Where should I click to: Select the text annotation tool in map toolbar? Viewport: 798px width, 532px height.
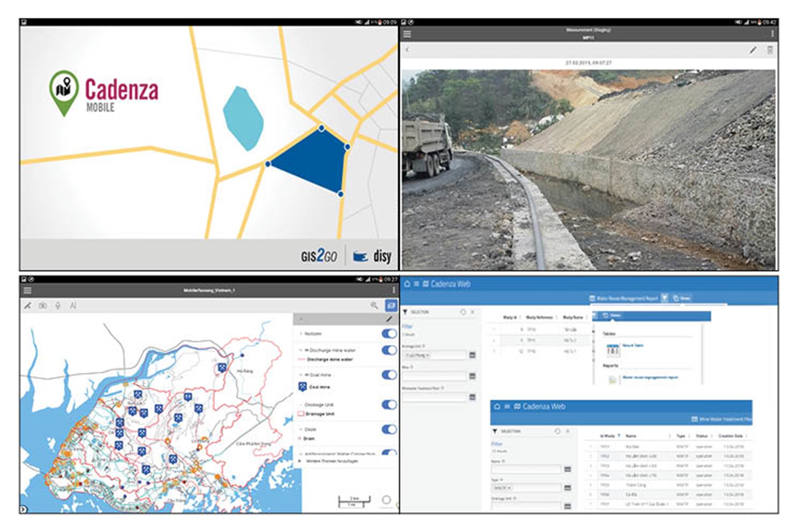tap(73, 306)
